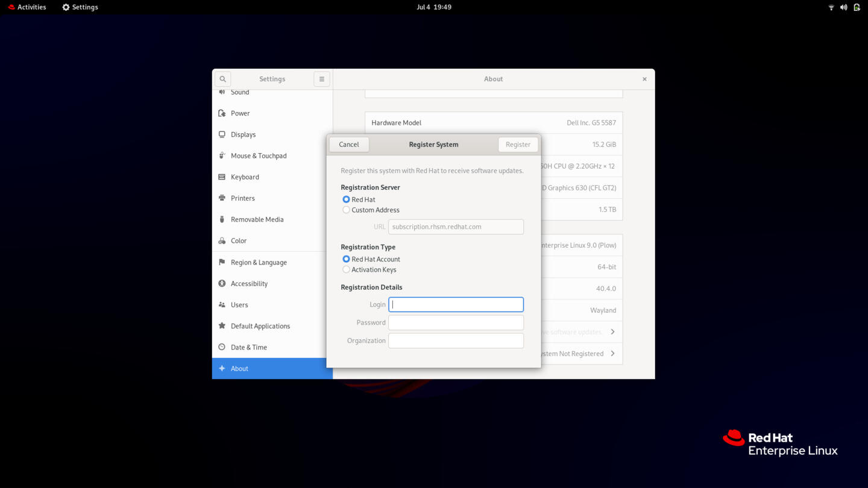Select the Activation Keys radio button

pyautogui.click(x=346, y=270)
